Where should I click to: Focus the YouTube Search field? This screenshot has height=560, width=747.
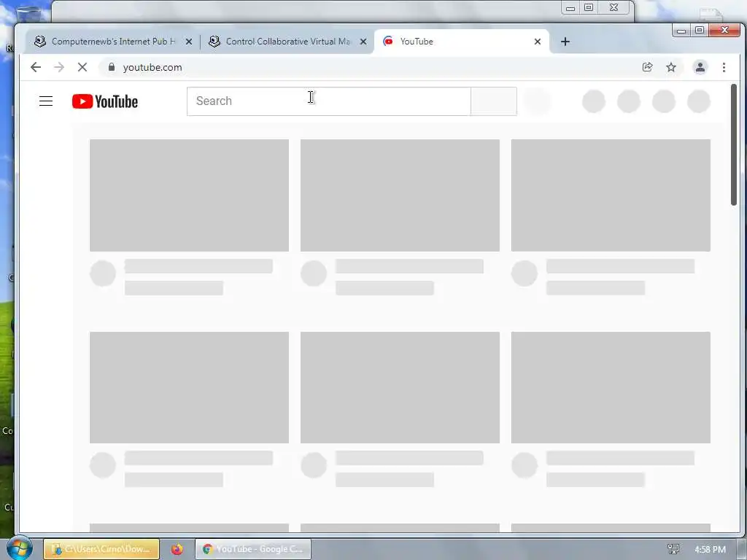329,101
